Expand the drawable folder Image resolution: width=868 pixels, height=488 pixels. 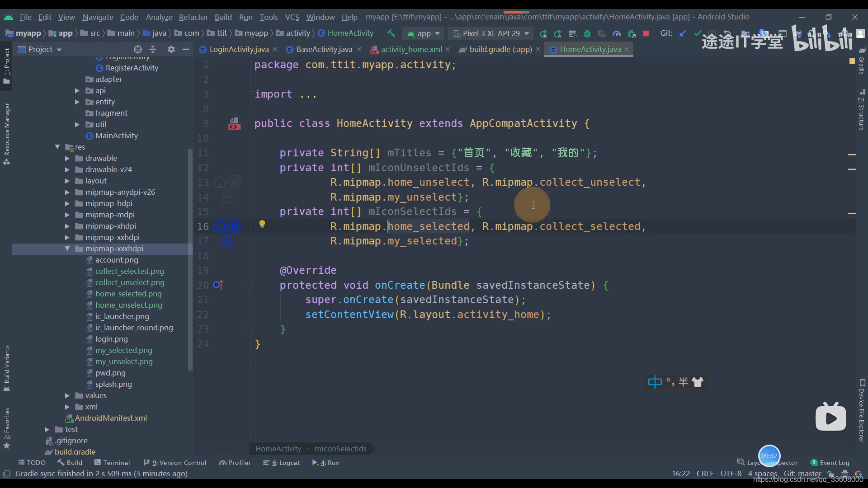tap(67, 158)
